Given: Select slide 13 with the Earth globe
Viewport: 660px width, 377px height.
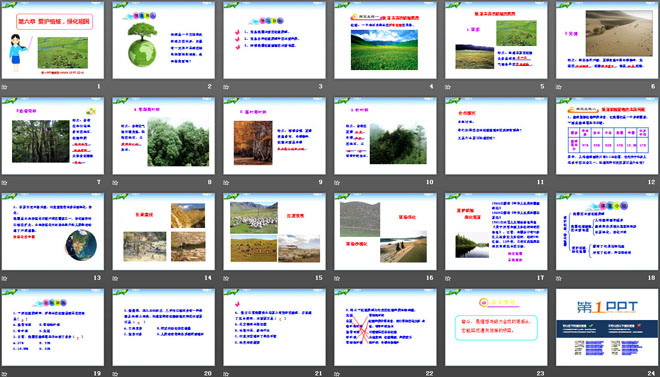Looking at the screenshot, I should [x=53, y=231].
